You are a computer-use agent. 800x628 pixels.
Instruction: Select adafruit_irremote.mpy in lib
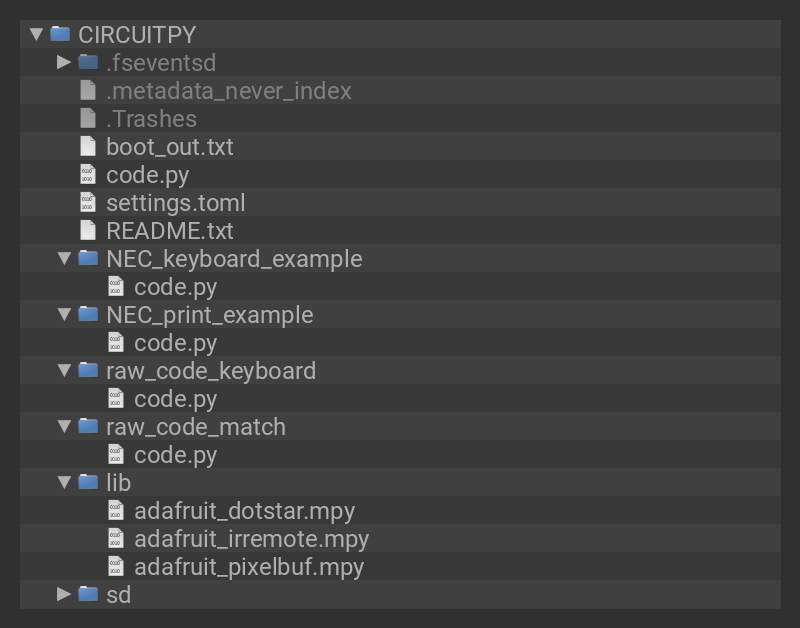251,538
